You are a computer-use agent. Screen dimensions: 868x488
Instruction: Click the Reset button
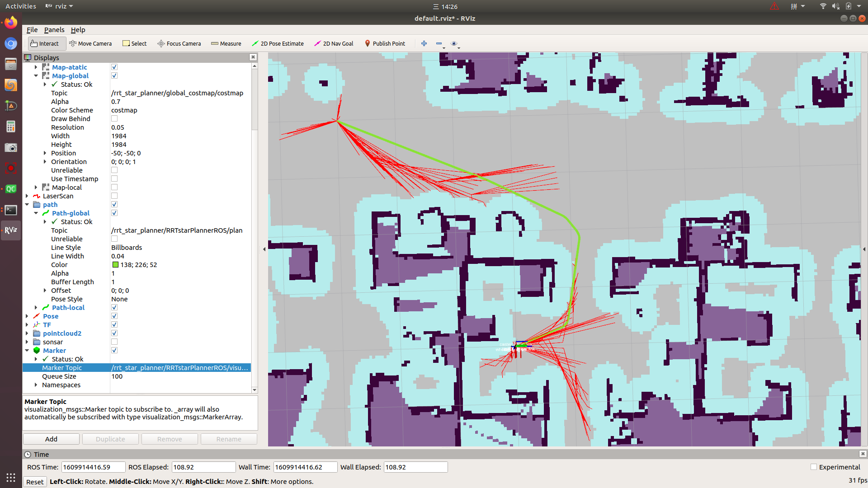coord(35,482)
